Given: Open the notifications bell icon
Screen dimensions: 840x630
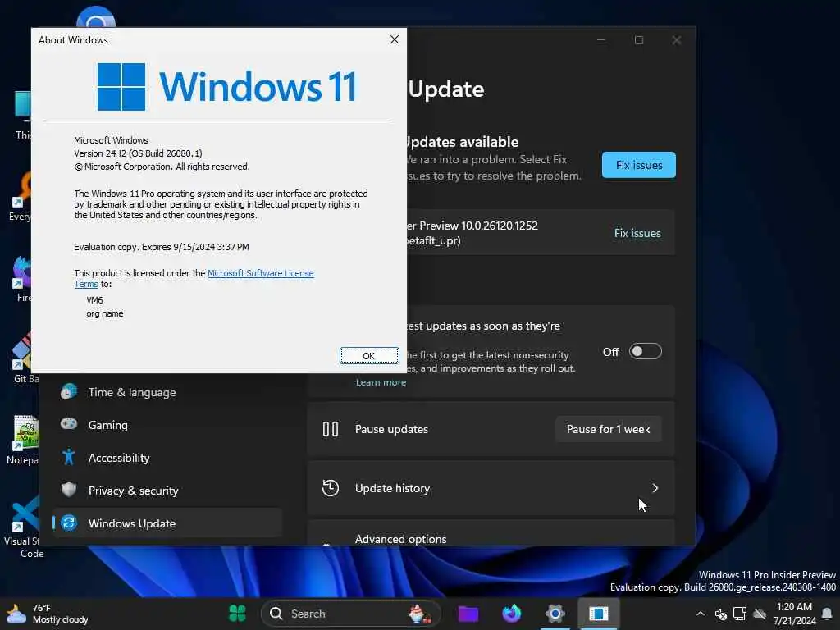Looking at the screenshot, I should pos(827,614).
